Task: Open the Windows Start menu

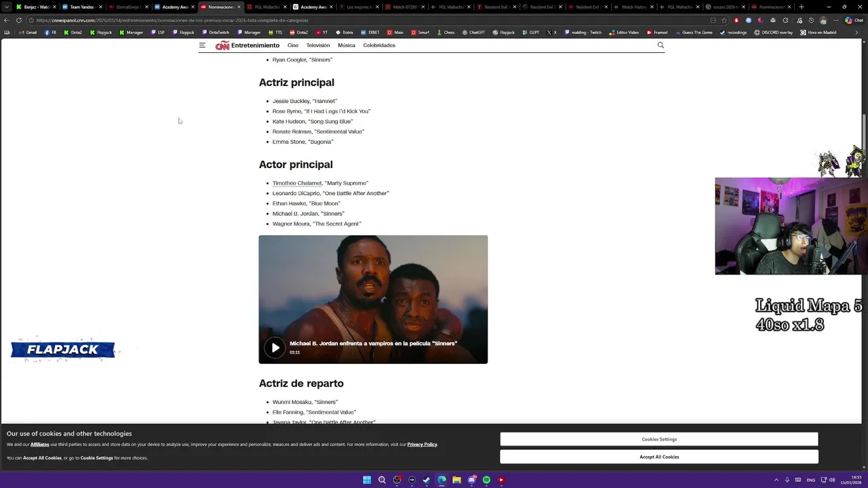Action: (367, 480)
